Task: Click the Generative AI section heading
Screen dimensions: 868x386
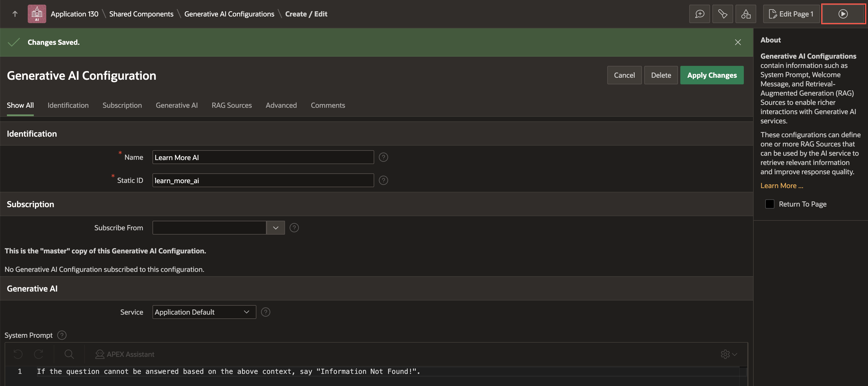Action: coord(32,289)
